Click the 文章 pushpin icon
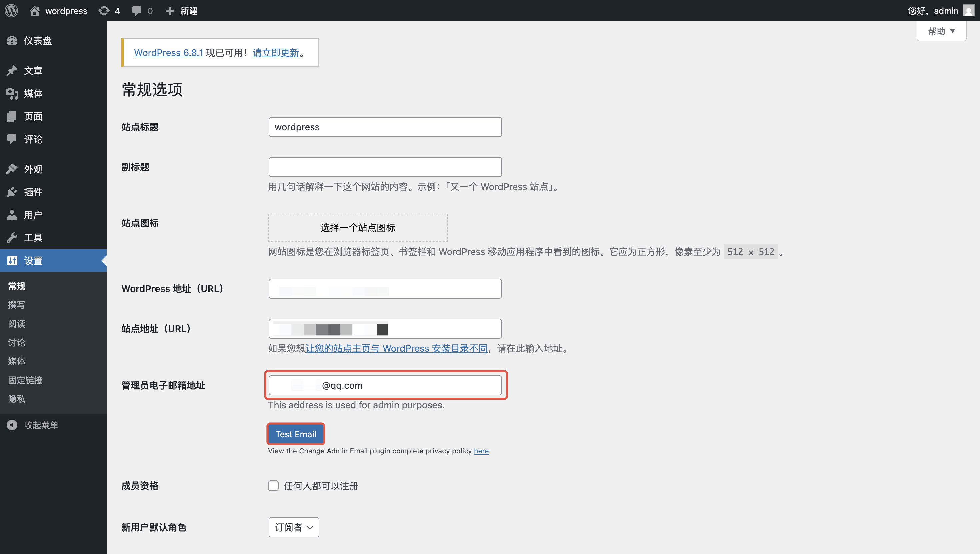 pyautogui.click(x=12, y=70)
